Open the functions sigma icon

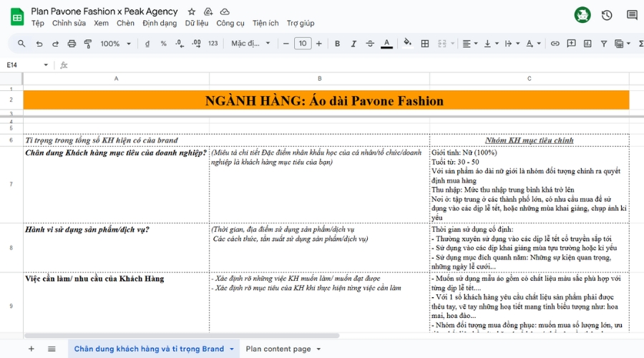click(640, 44)
